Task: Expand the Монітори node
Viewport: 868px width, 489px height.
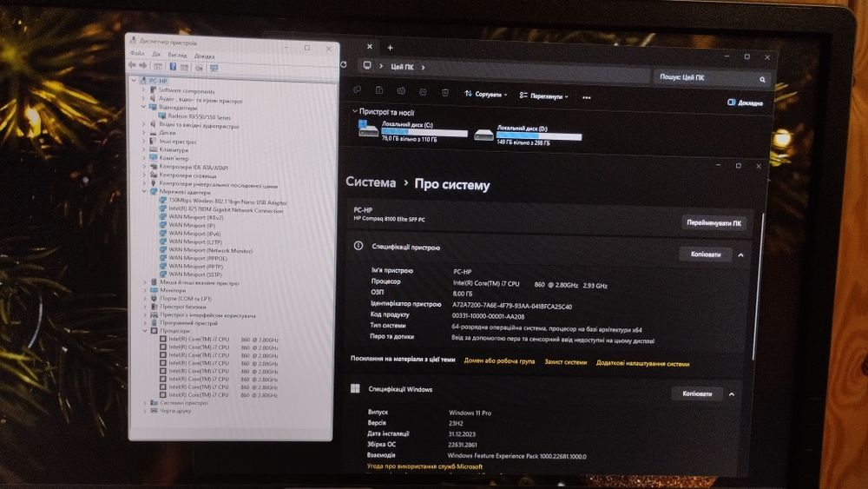Action: coord(145,290)
